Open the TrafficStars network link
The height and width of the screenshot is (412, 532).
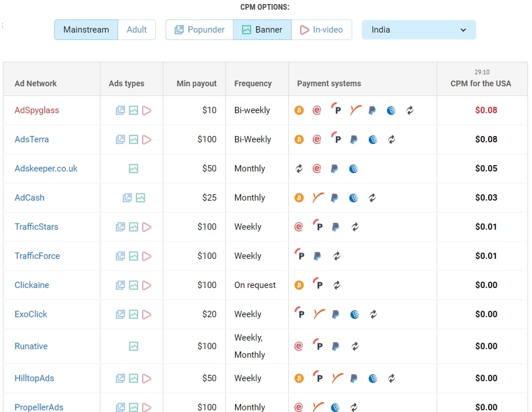pyautogui.click(x=37, y=226)
